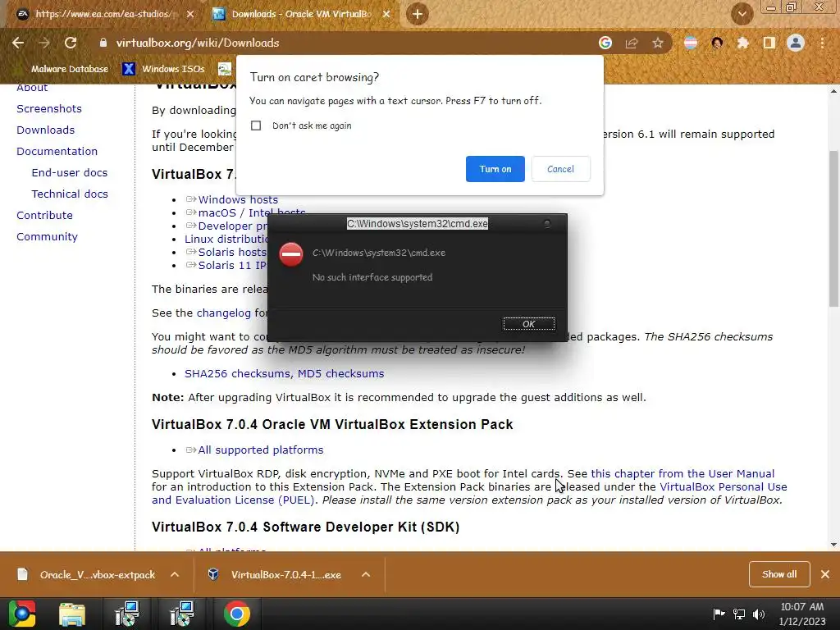Click the taskbar clock showing 10:07 AM

(x=802, y=614)
